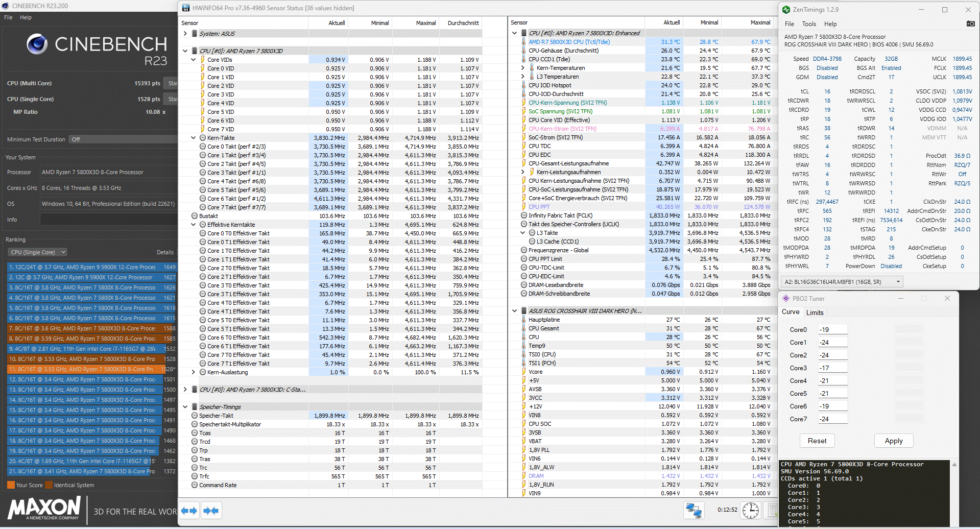Click the System: ASUS chip icon

click(195, 34)
